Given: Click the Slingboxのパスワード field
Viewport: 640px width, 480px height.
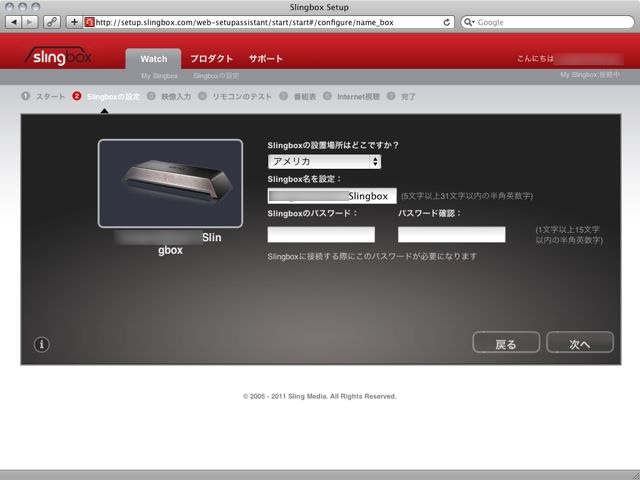Looking at the screenshot, I should 321,235.
